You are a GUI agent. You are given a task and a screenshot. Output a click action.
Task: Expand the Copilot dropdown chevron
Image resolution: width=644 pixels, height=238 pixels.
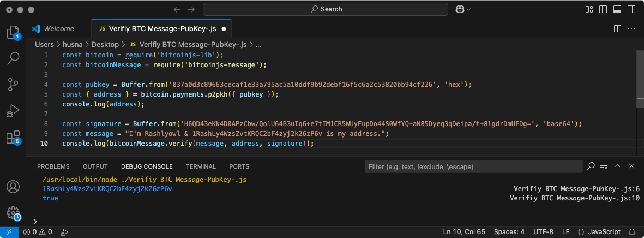pos(468,9)
